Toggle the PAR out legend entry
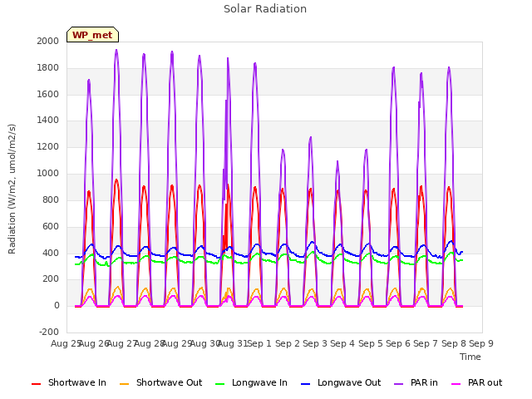The height and width of the screenshot is (399, 532). click(x=476, y=382)
